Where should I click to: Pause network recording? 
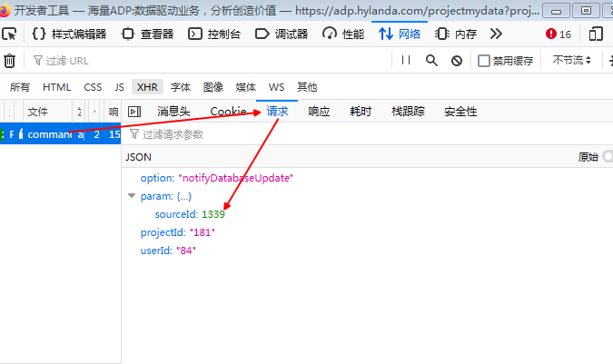coord(406,61)
